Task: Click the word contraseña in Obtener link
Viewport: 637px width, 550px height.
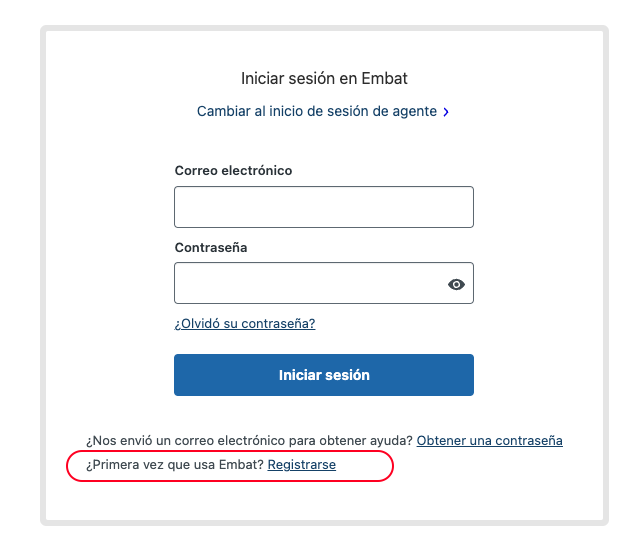Action: point(529,441)
